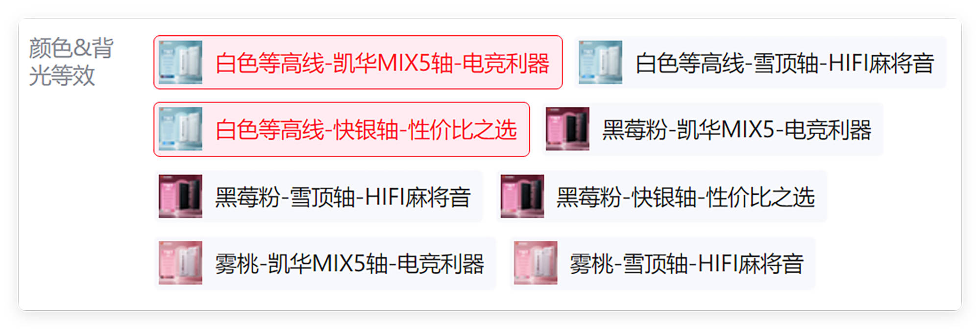The image size is (980, 329).
Task: Choose option text 黑莓粉-雪顶轴-HIFI麻将音
Action: tap(343, 197)
